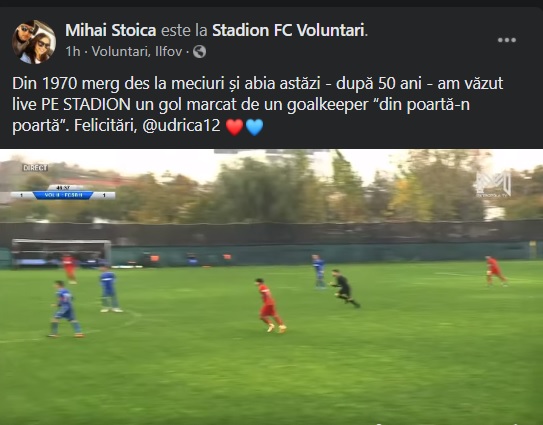Image resolution: width=543 pixels, height=425 pixels.
Task: Click the TV channel logo watermark
Action: pos(492,184)
